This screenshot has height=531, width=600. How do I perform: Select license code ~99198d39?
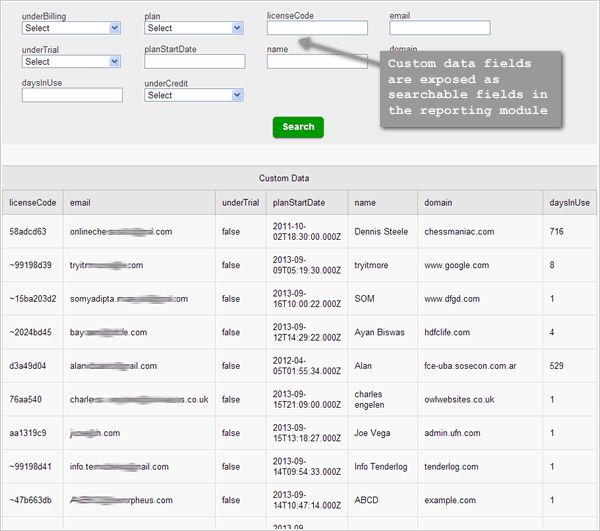[30, 265]
